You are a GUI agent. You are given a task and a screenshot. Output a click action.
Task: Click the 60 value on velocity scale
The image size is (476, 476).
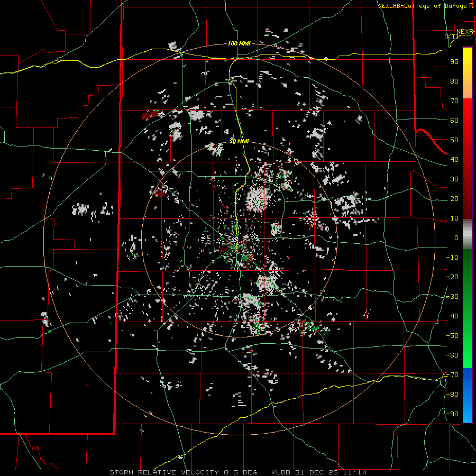coord(454,120)
